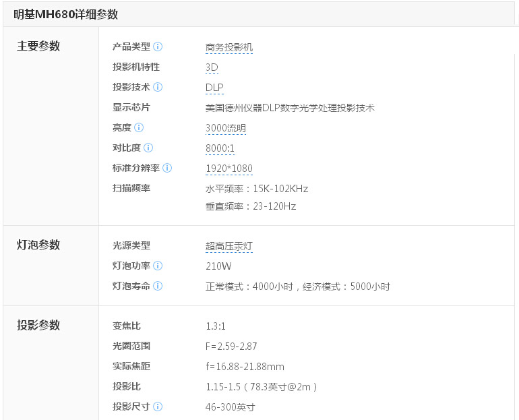The height and width of the screenshot is (420, 519).
Task: Click info icon next to 标准分辨率
Action: [167, 168]
